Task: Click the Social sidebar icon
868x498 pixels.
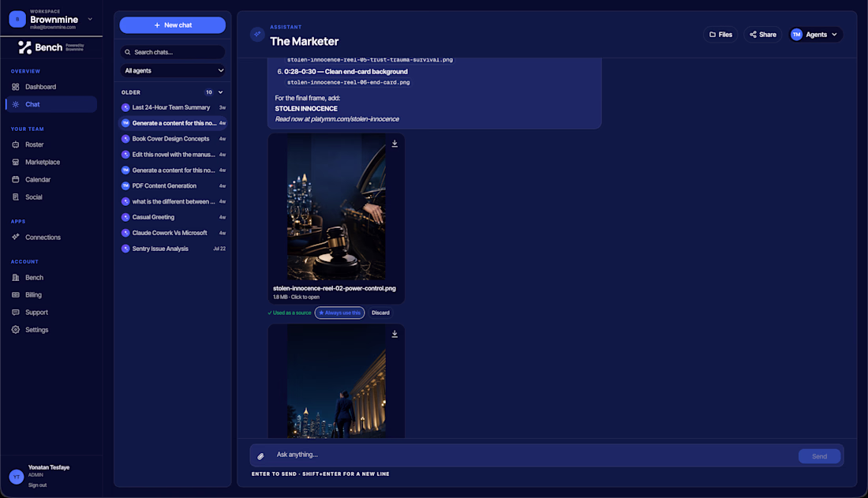Action: point(16,197)
